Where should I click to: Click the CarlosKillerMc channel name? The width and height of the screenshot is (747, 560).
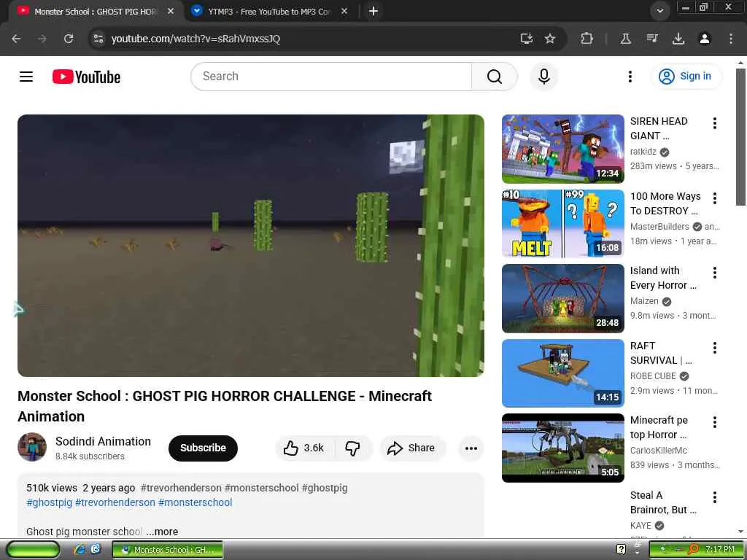point(659,451)
